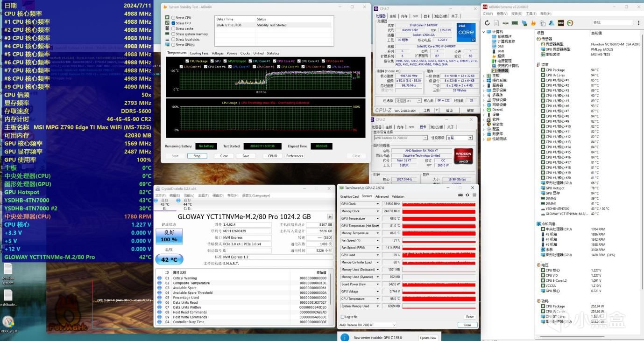The height and width of the screenshot is (341, 644).
Task: Open the GPU-Z hamburger menu
Action: pyautogui.click(x=474, y=195)
